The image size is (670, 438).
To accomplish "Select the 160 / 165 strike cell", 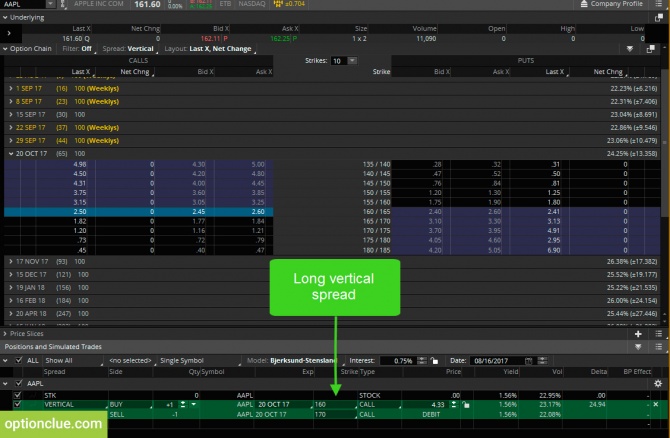I will click(x=376, y=212).
